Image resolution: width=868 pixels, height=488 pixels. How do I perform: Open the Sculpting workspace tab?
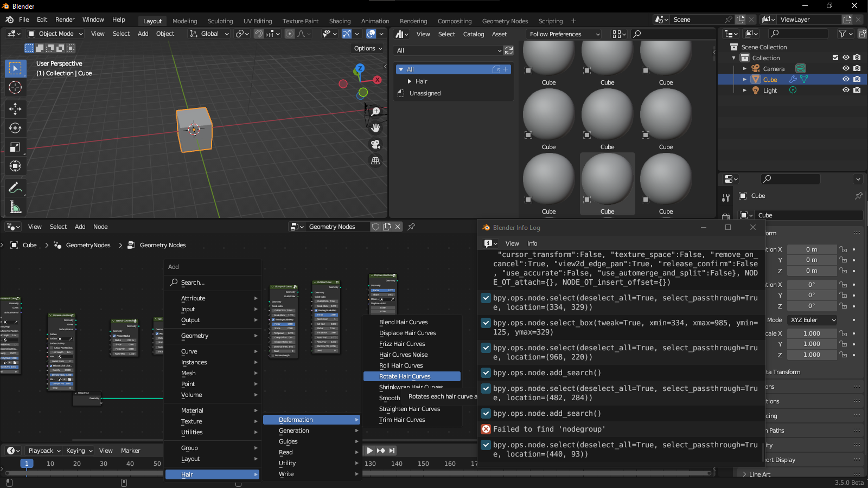pos(220,21)
